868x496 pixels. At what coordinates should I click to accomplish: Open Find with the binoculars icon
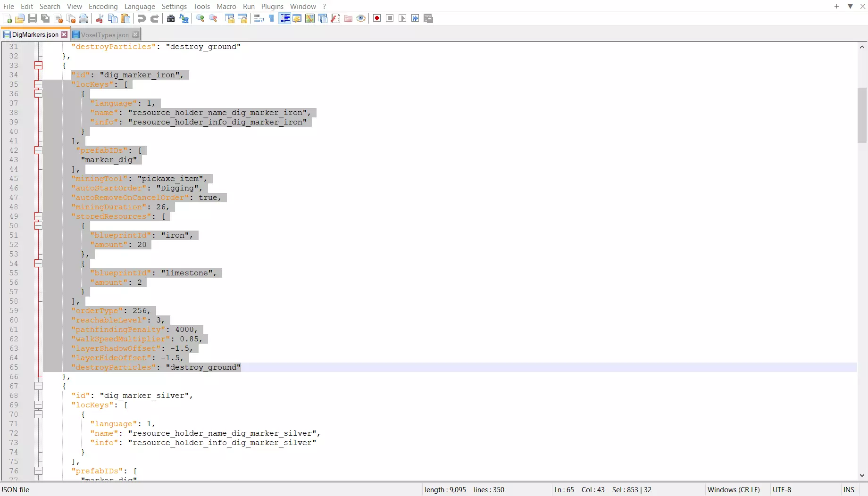pos(171,18)
